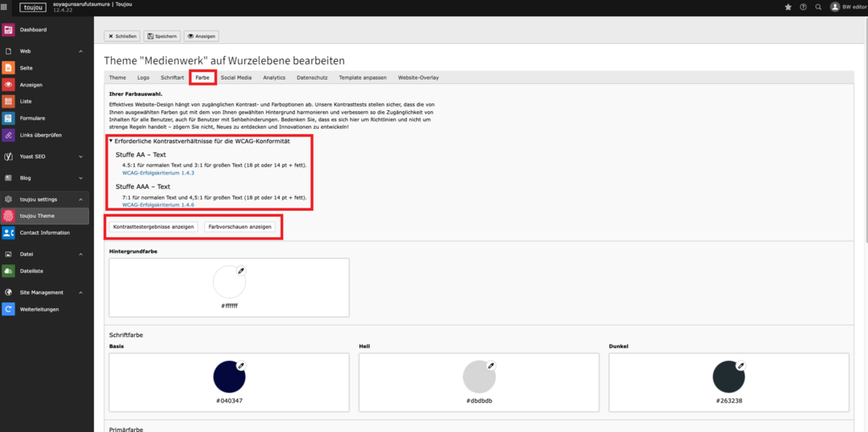The height and width of the screenshot is (432, 868).
Task: Switch to the Schriftart tab
Action: 172,77
